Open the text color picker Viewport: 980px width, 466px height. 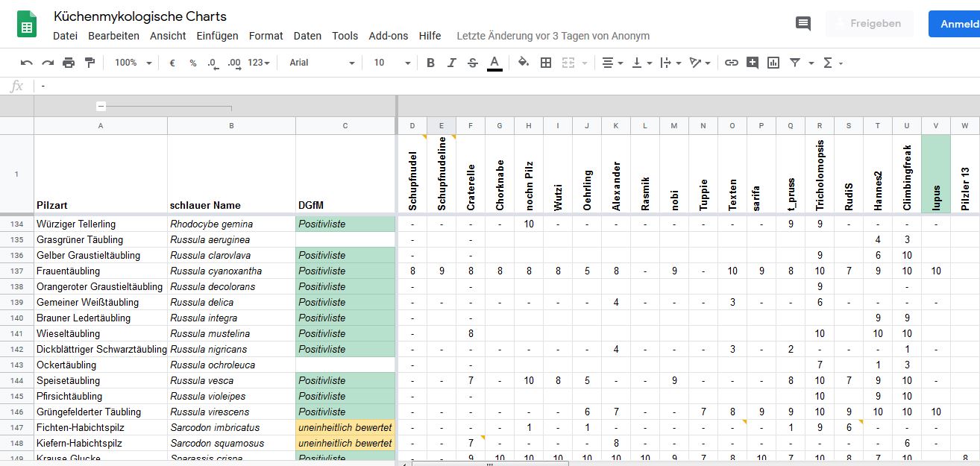(494, 63)
